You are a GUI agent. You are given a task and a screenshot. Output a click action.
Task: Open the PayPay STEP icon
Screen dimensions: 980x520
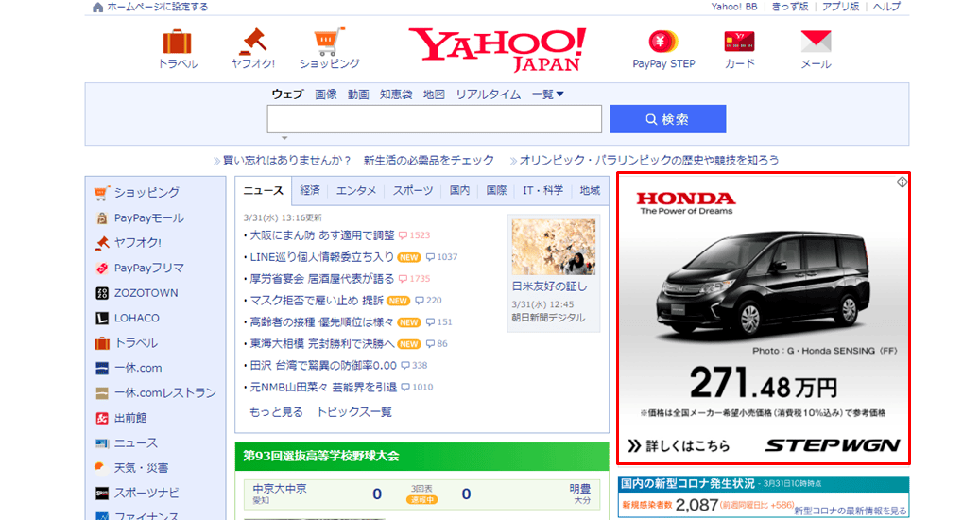tap(663, 42)
